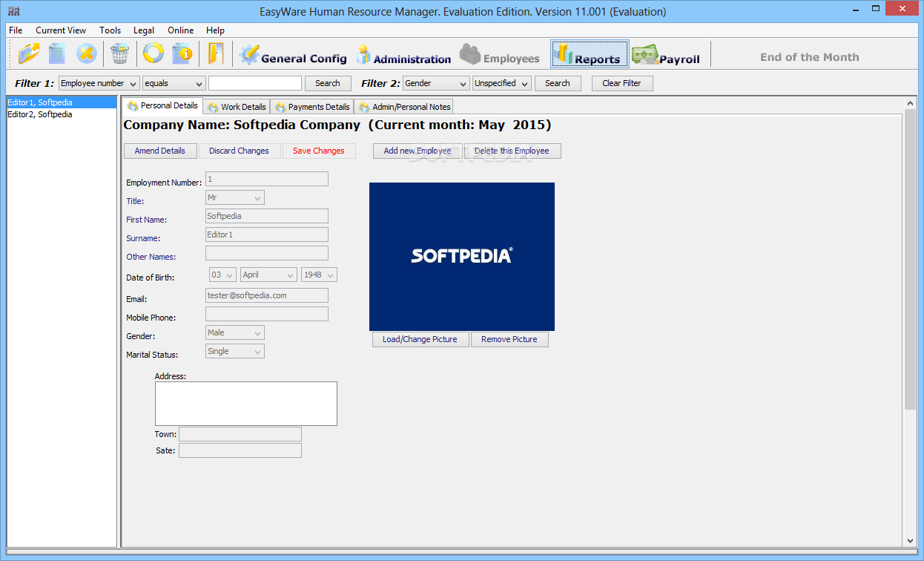Switch to Work Details tab
Viewport: 924px width, 561px height.
coord(237,107)
